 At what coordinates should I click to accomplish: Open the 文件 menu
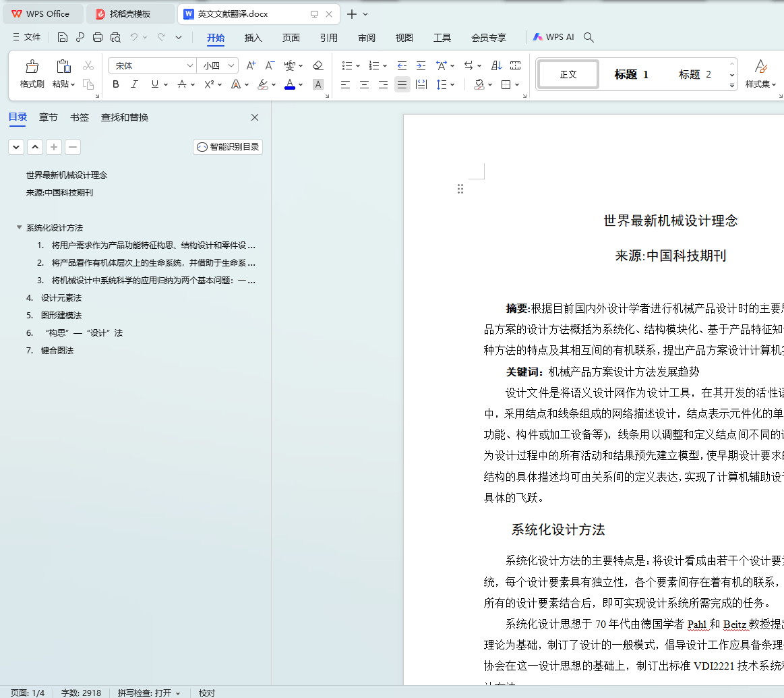click(27, 37)
